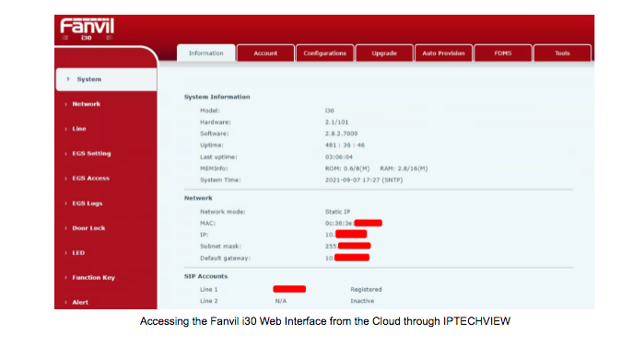Click the Network section heading
The width and height of the screenshot is (644, 347).
[x=198, y=198]
